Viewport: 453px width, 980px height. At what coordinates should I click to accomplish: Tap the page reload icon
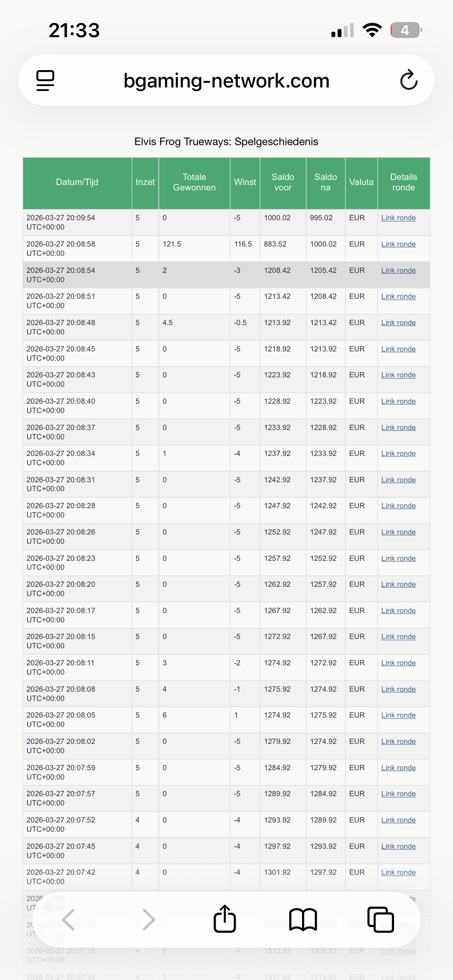tap(408, 80)
